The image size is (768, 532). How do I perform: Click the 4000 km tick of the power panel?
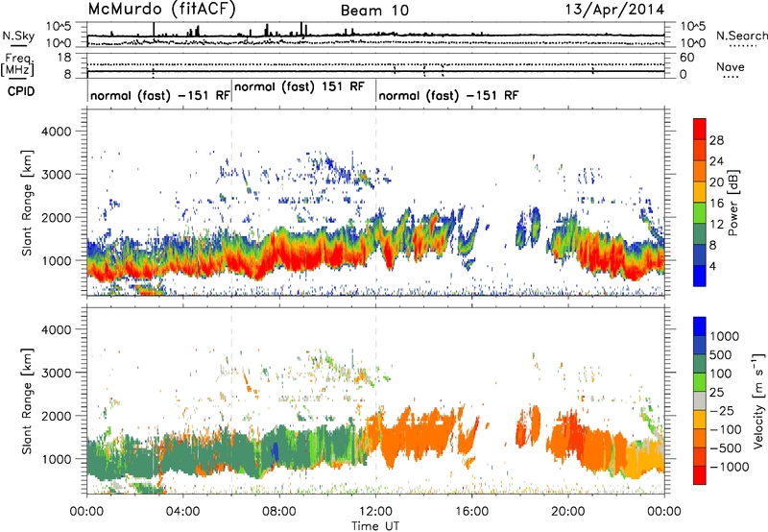point(56,132)
